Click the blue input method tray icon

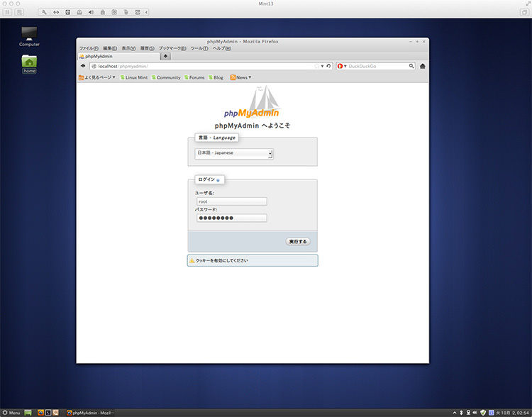pos(491,413)
